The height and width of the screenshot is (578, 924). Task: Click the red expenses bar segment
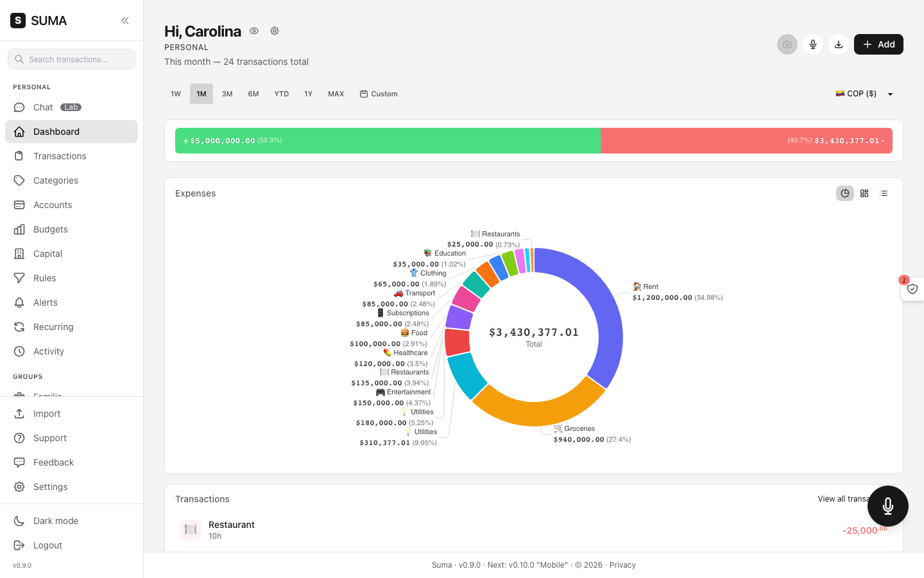point(746,141)
